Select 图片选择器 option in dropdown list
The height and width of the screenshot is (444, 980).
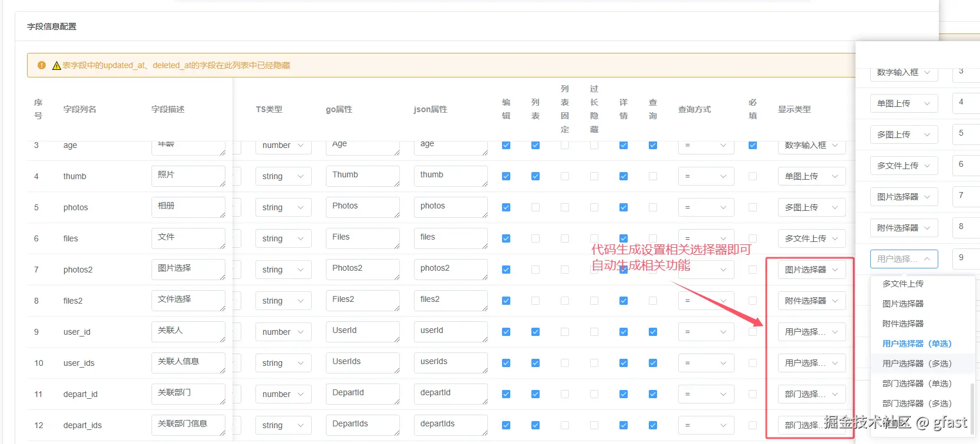tap(922, 304)
